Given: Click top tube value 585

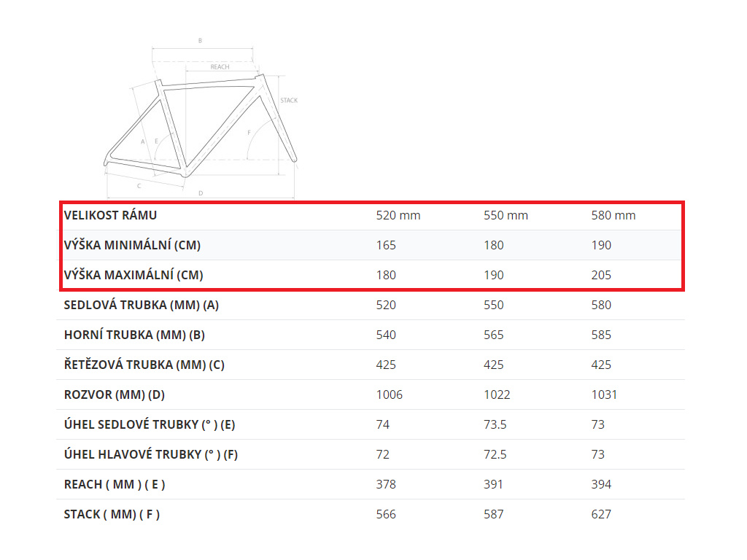Looking at the screenshot, I should coord(601,335).
